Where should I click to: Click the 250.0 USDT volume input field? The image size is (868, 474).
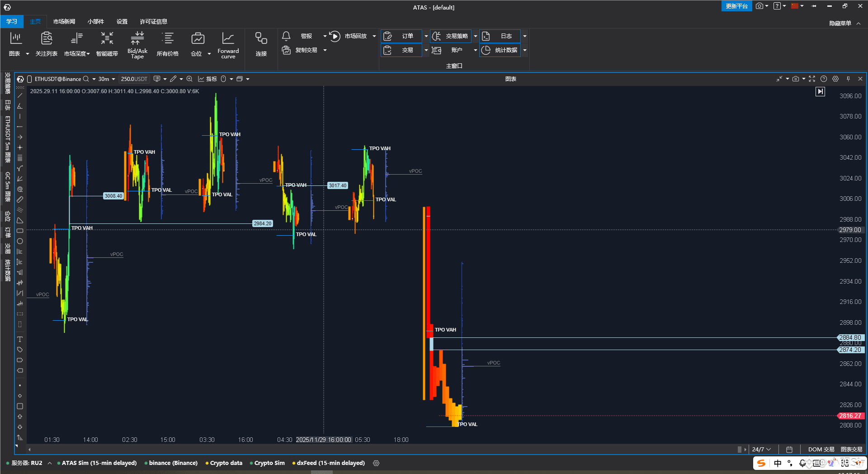[134, 79]
